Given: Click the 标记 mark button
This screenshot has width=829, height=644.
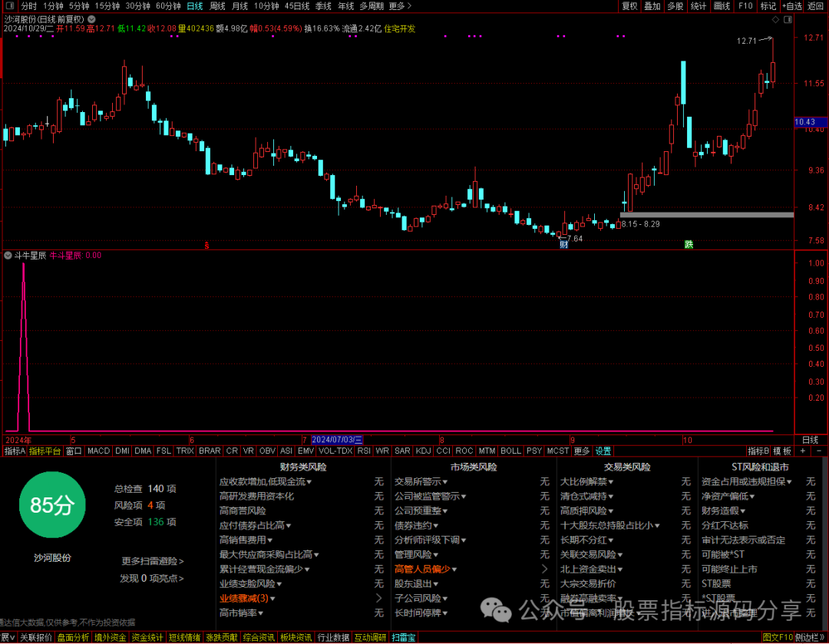Looking at the screenshot, I should [768, 6].
